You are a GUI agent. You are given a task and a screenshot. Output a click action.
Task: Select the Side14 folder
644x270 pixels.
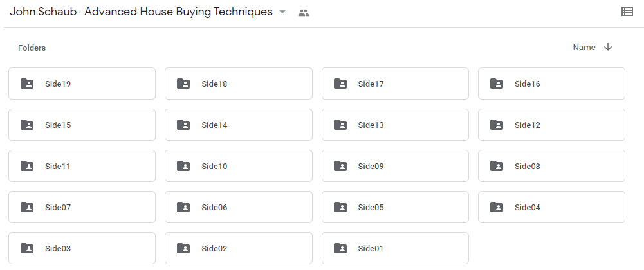click(x=239, y=125)
